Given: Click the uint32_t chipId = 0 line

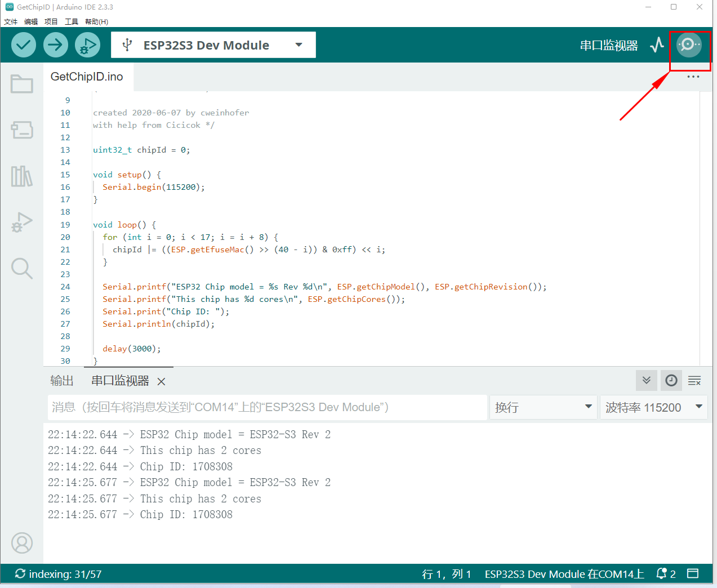Looking at the screenshot, I should (141, 150).
